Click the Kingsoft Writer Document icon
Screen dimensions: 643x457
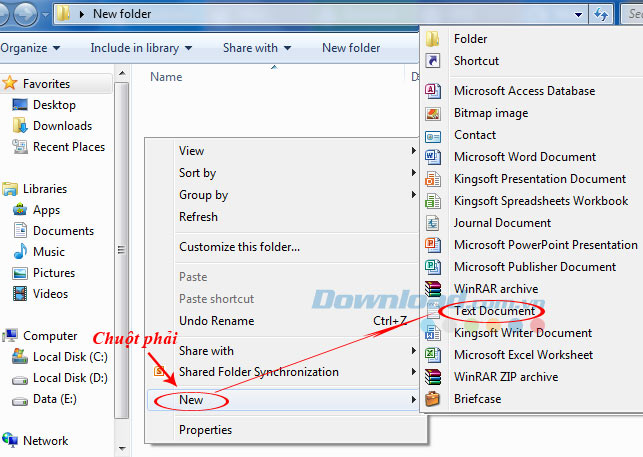[x=433, y=333]
